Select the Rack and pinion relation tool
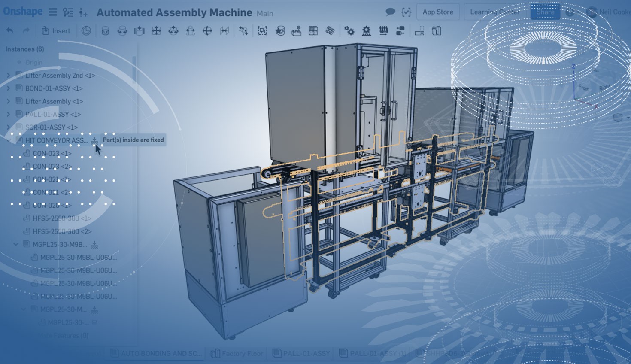Viewport: 631px width, 364px height. 366,31
